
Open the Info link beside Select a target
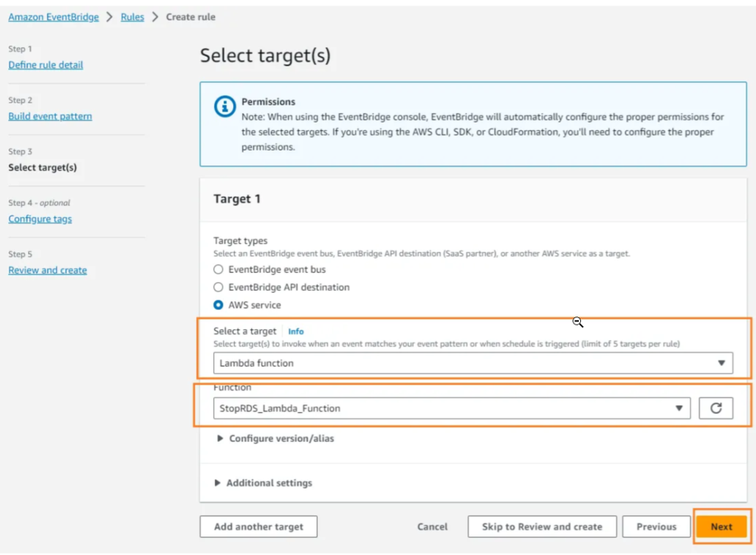pos(295,331)
